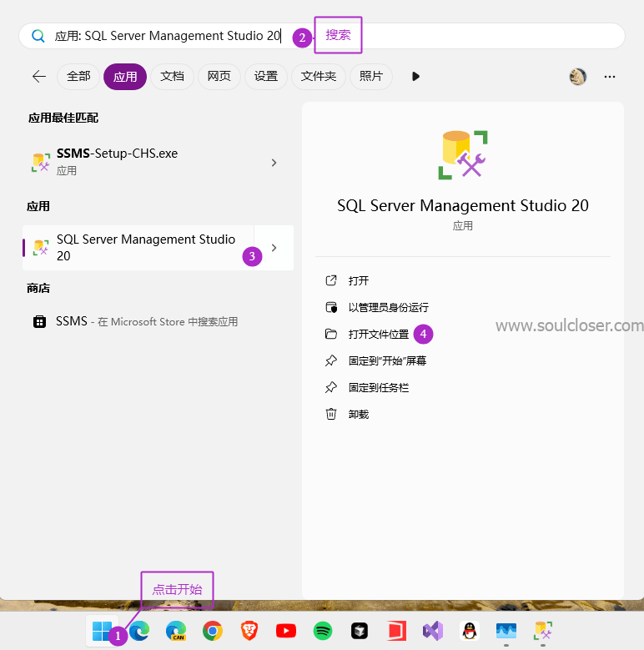Open Spotify from the taskbar
644x650 pixels.
pyautogui.click(x=323, y=631)
